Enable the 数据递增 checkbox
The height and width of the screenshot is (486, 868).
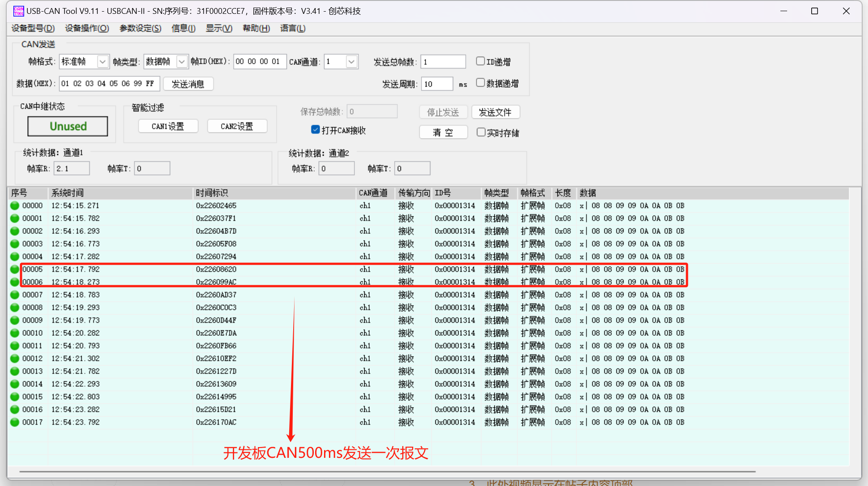(x=480, y=83)
